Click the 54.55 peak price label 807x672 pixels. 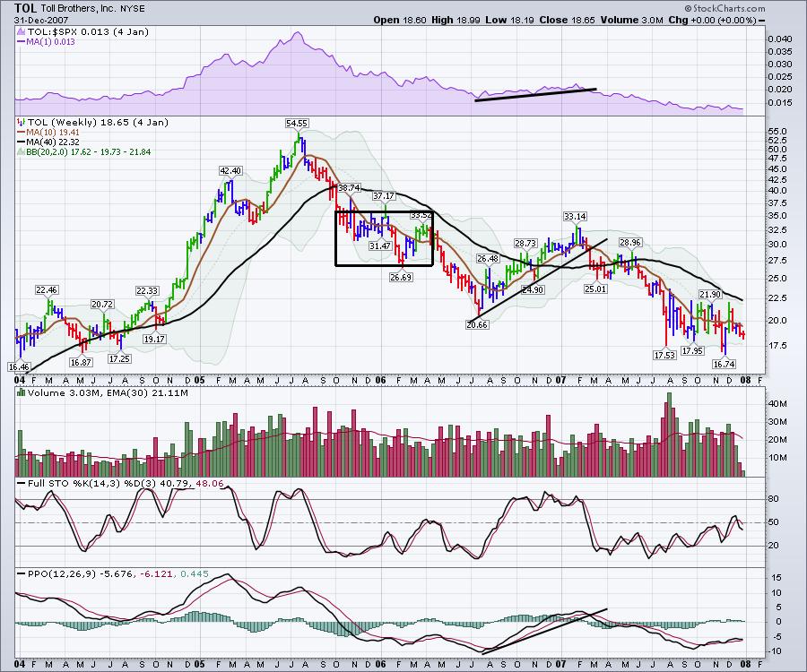pyautogui.click(x=297, y=123)
